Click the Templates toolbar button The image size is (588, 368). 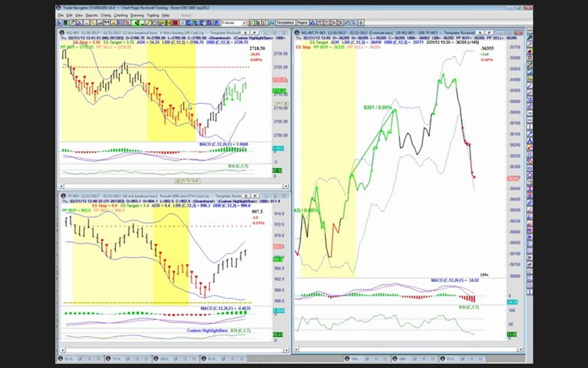[x=285, y=23]
